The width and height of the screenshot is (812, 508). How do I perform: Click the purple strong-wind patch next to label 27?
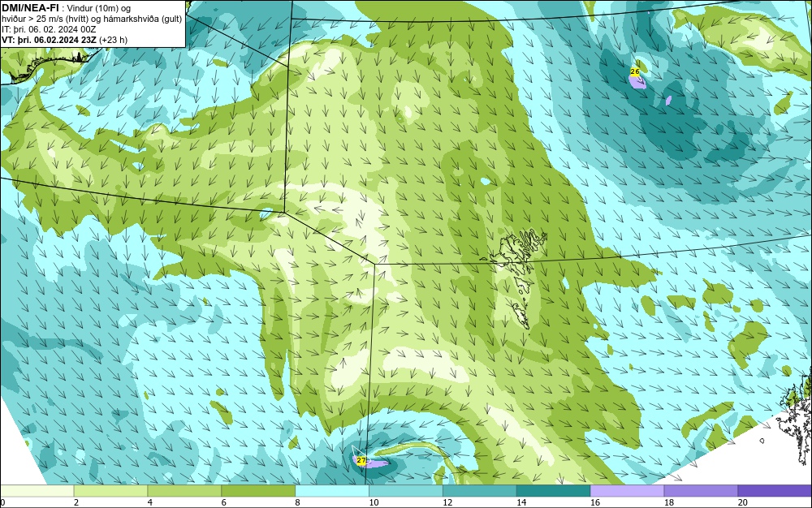click(x=375, y=463)
